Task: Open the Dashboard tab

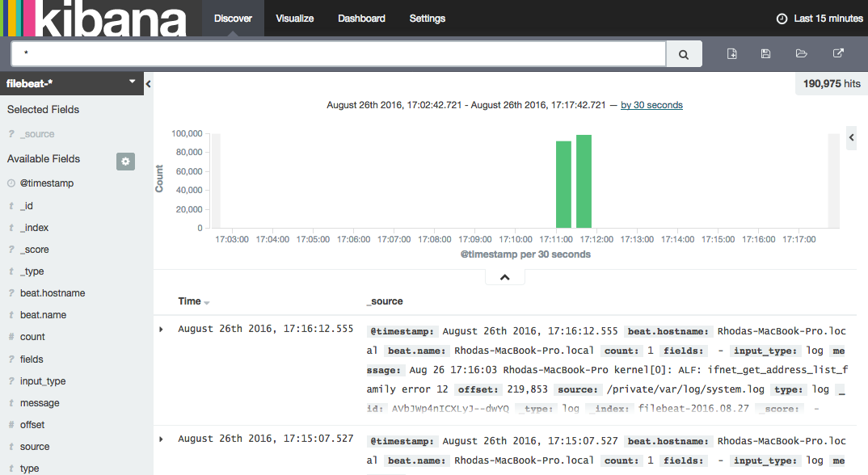Action: 361,19
